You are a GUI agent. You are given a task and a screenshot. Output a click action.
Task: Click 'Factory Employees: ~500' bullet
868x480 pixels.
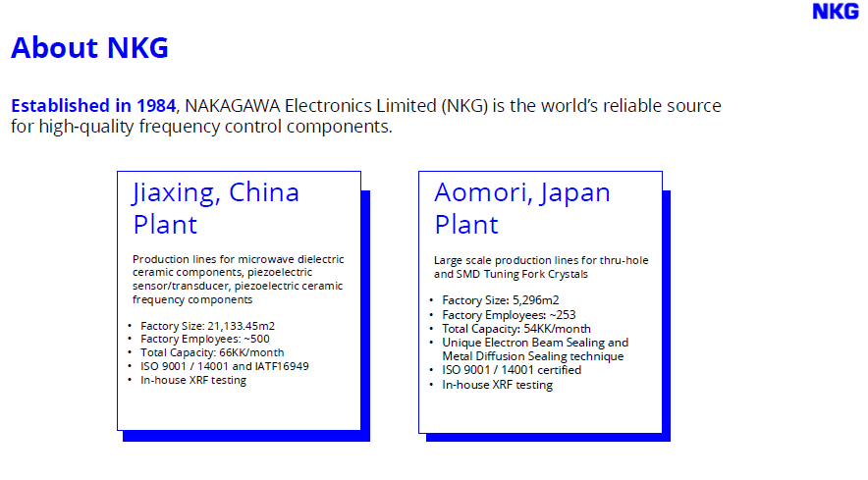pos(205,339)
